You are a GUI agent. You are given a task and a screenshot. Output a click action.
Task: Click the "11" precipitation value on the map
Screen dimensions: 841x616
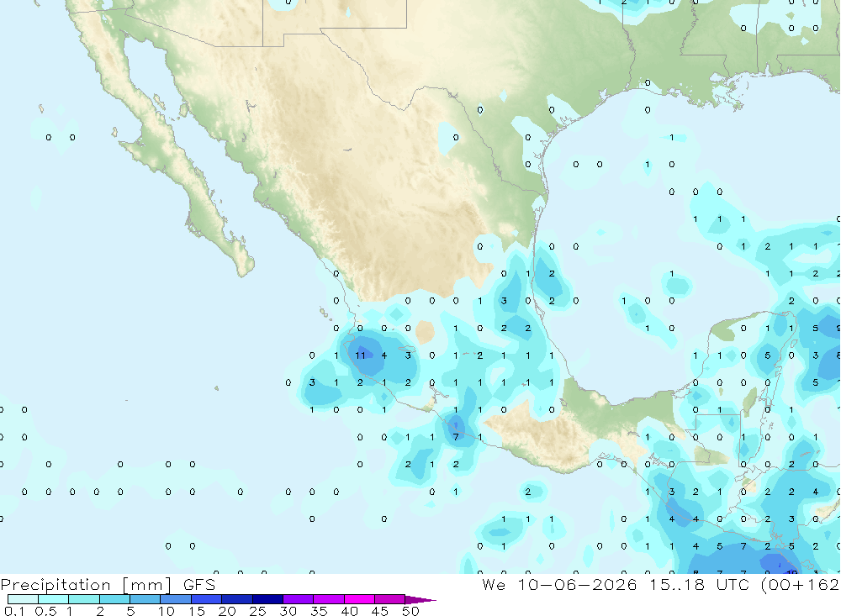(x=361, y=355)
